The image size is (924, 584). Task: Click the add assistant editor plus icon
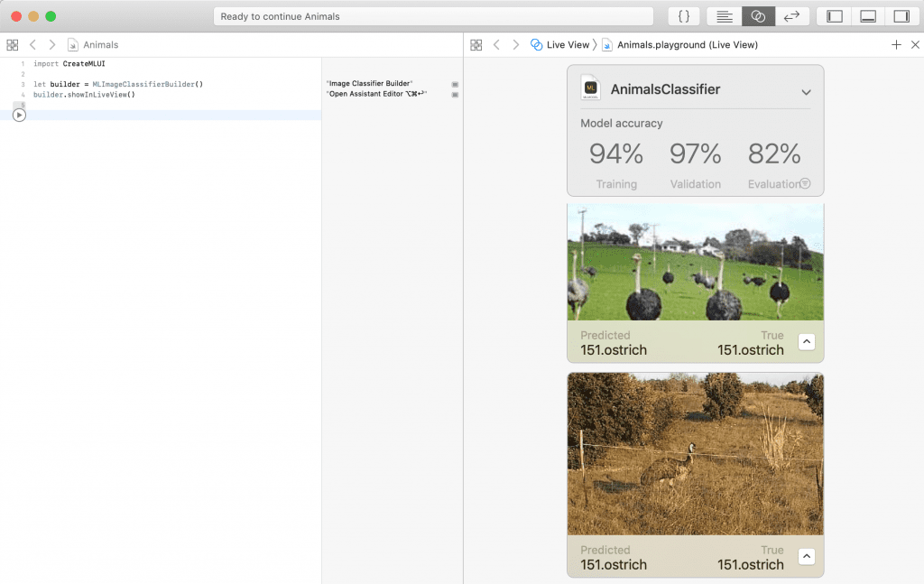tap(896, 44)
